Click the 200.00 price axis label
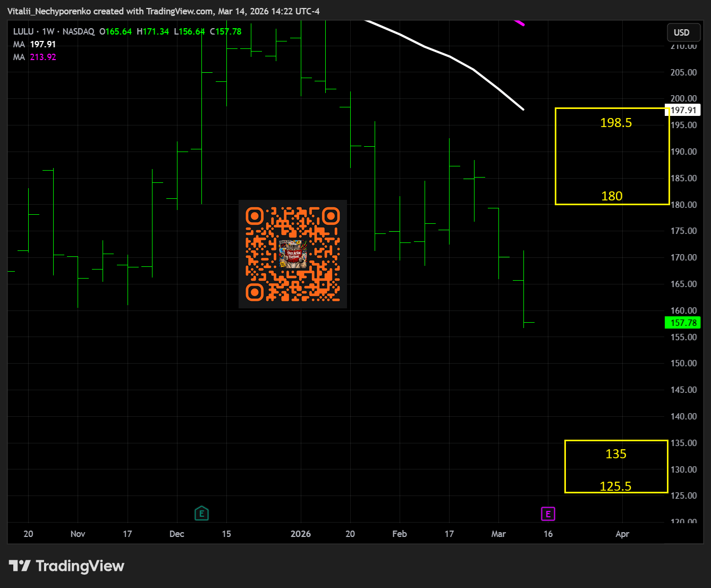The height and width of the screenshot is (588, 711). pyautogui.click(x=683, y=98)
